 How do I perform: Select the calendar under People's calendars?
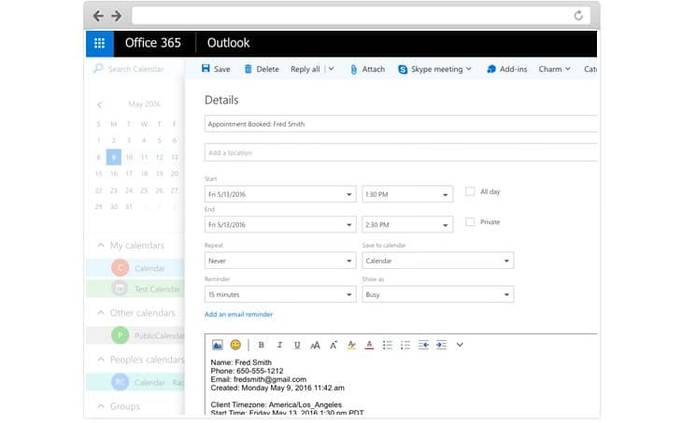coord(135,382)
